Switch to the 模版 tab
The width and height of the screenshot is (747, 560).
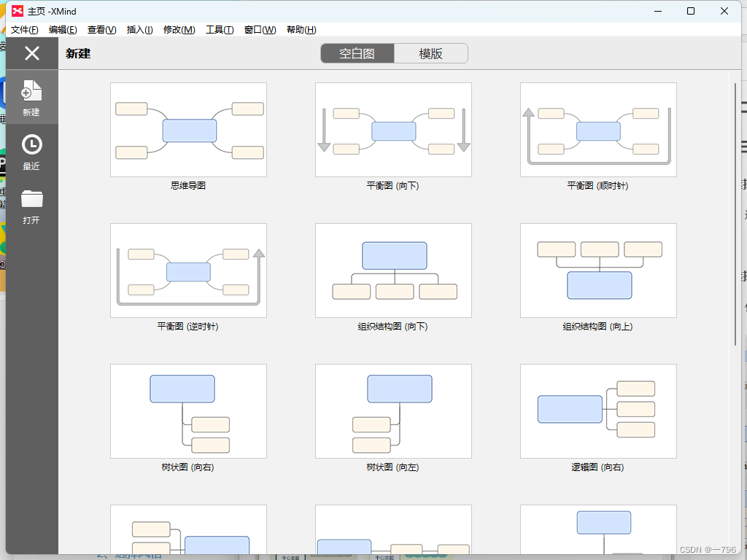[430, 53]
